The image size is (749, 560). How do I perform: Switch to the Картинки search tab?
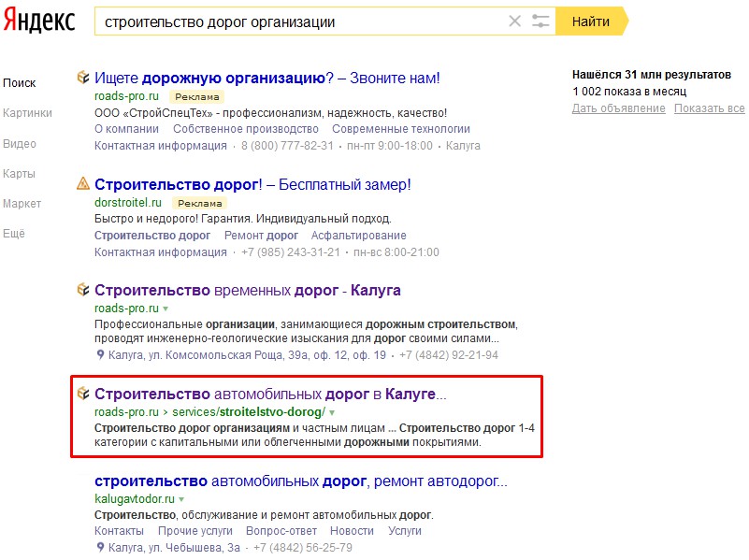click(27, 113)
